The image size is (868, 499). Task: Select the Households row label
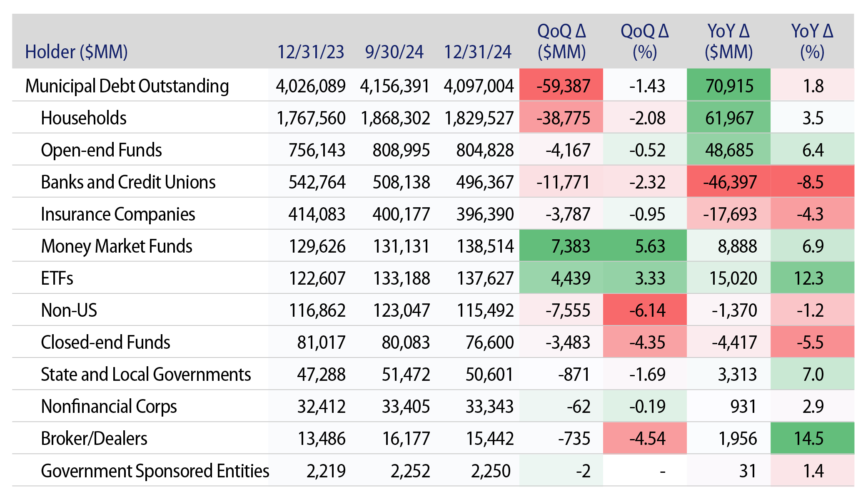click(84, 118)
